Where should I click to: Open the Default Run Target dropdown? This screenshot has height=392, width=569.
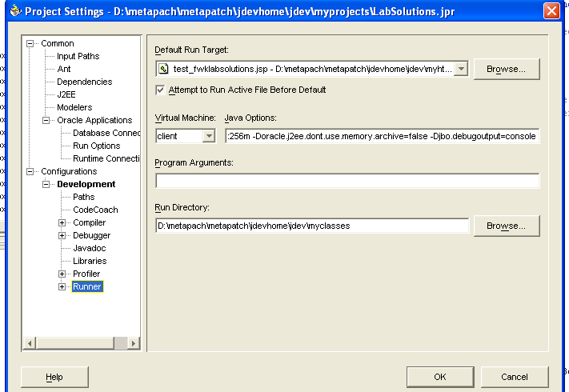point(461,69)
